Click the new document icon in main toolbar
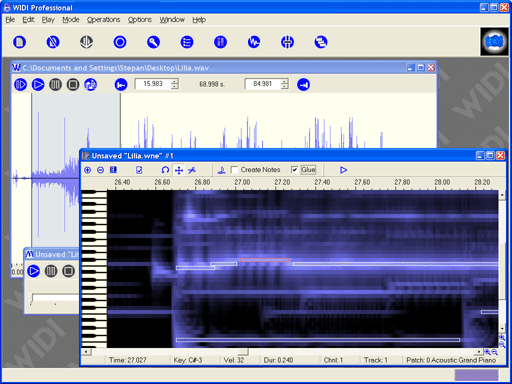This screenshot has height=384, width=512. click(x=19, y=42)
